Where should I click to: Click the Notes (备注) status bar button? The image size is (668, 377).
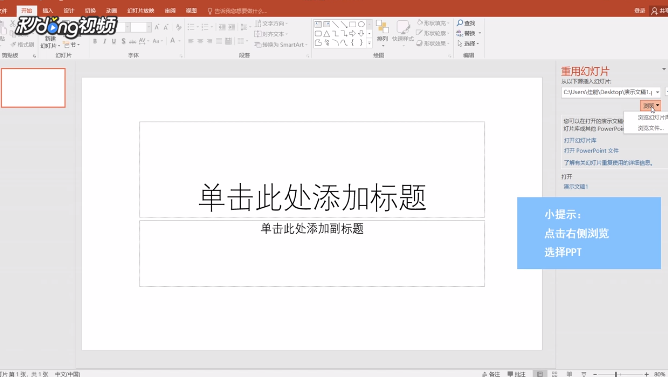[491, 374]
